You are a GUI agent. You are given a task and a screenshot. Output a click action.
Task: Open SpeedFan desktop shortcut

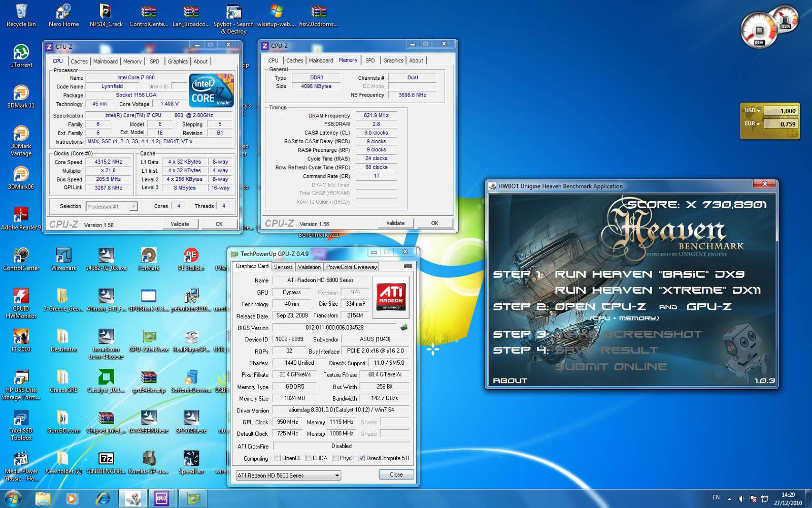click(x=191, y=462)
